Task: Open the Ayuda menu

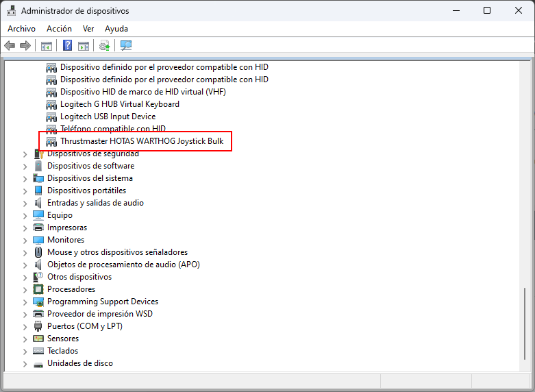Action: click(x=116, y=29)
